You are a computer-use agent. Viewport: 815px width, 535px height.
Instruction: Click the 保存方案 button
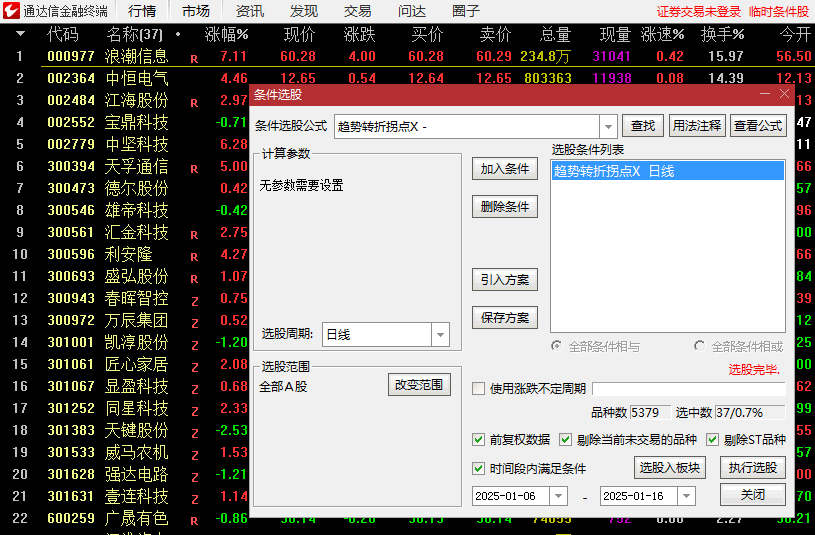click(505, 318)
